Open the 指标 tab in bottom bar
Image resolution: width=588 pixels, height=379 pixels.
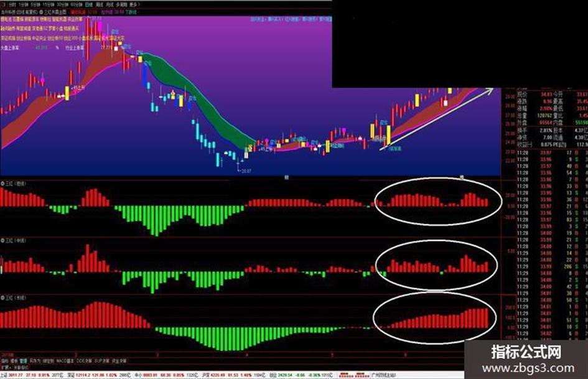(4, 360)
